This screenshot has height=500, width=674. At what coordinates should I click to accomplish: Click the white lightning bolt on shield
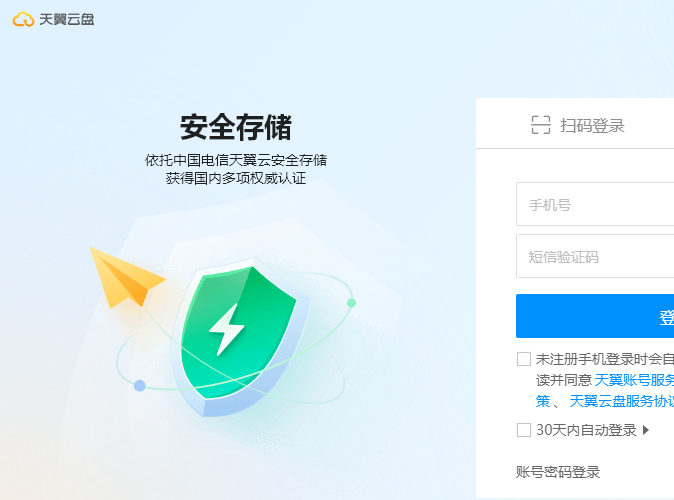226,329
